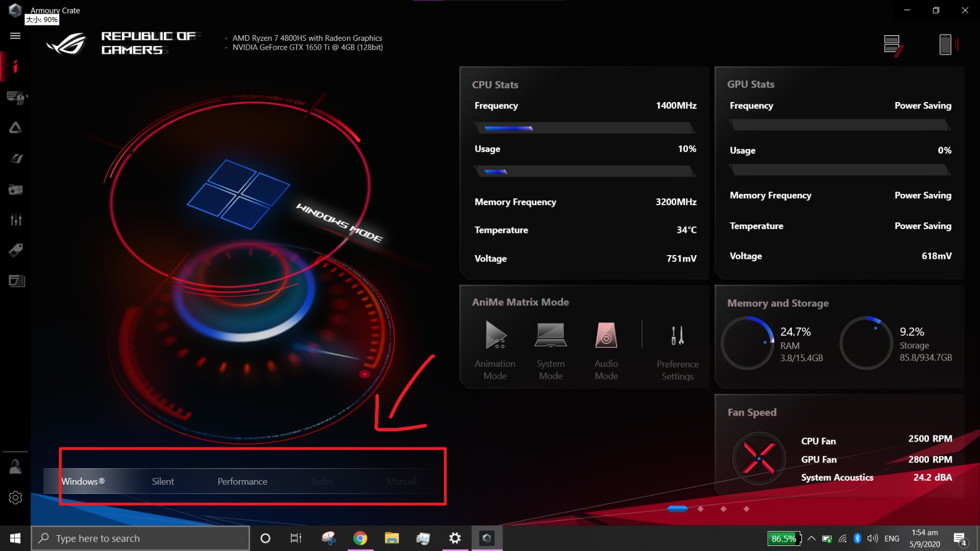Click the Audio Mode speaker icon
The image size is (980, 551).
606,334
